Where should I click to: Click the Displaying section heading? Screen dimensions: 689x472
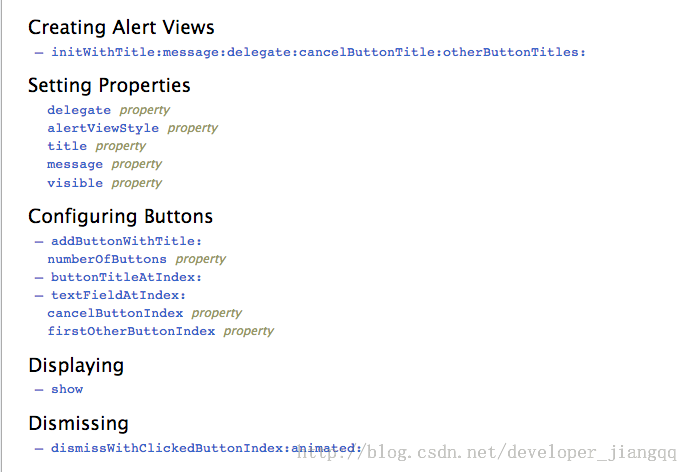(76, 365)
